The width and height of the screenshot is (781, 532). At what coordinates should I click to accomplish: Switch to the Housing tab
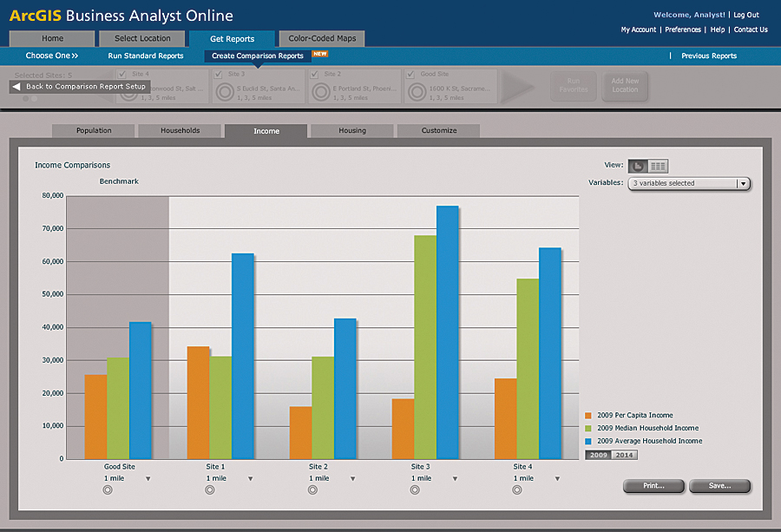coord(352,130)
